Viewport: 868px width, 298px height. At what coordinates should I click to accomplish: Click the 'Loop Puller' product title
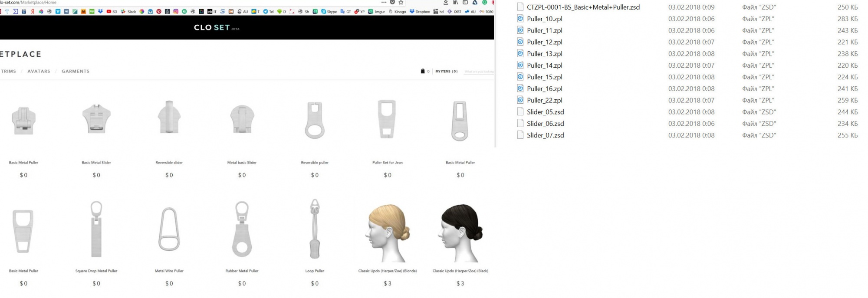315,271
